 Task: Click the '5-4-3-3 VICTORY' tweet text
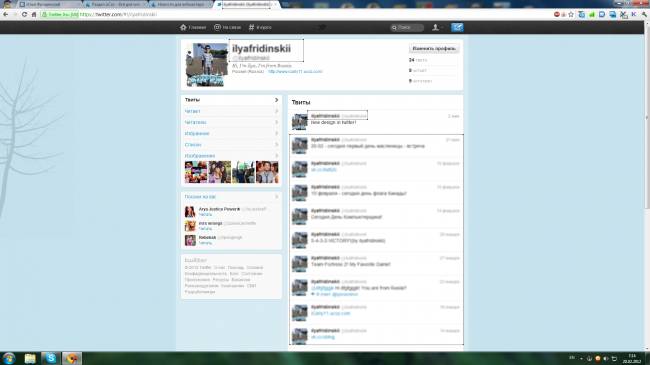click(348, 241)
